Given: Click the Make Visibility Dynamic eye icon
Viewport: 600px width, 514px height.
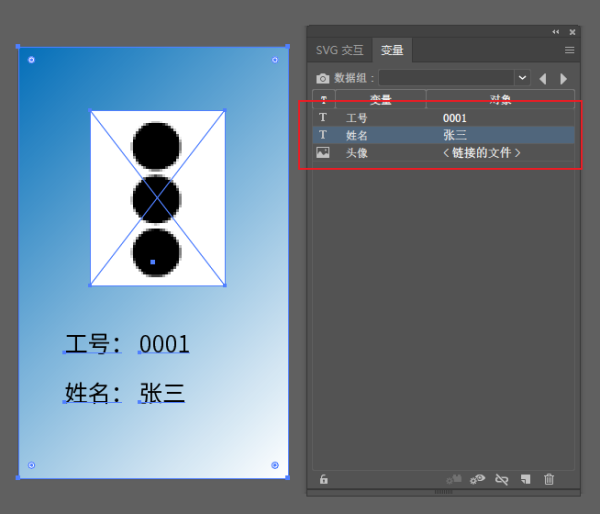Looking at the screenshot, I should pos(478,479).
